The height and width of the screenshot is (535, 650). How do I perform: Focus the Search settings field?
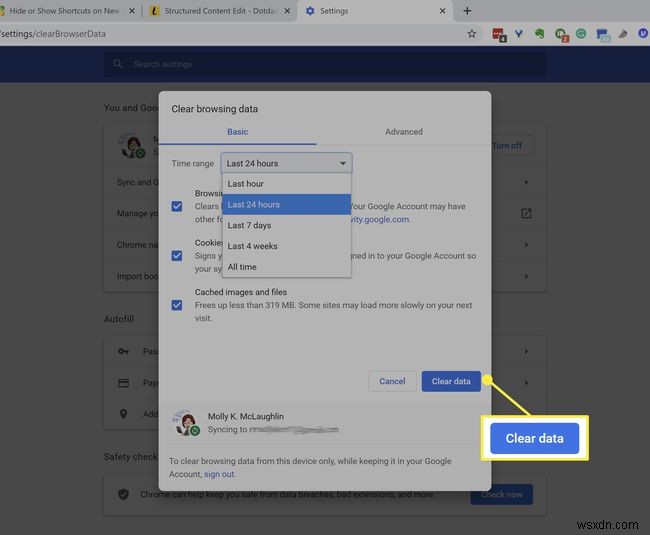point(325,64)
